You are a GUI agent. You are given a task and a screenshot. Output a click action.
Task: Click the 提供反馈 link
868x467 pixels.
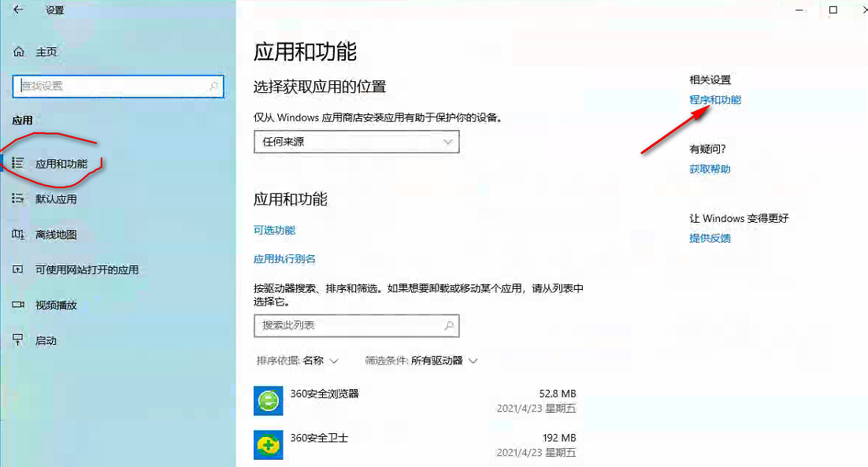tap(710, 238)
